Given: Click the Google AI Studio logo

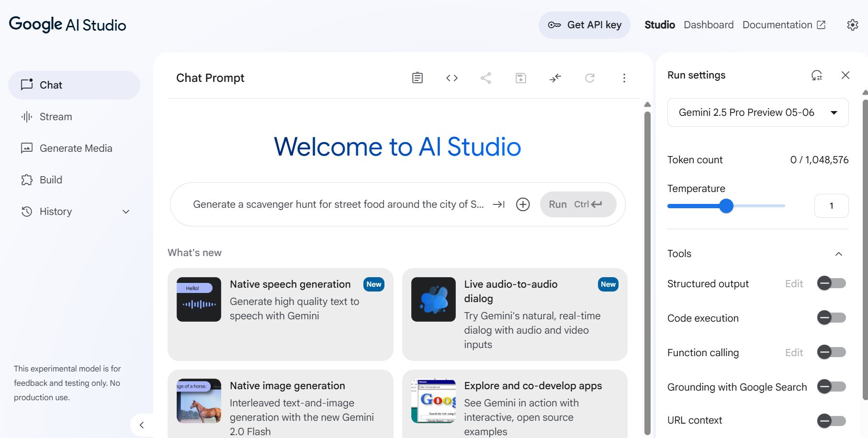Looking at the screenshot, I should click(x=68, y=24).
